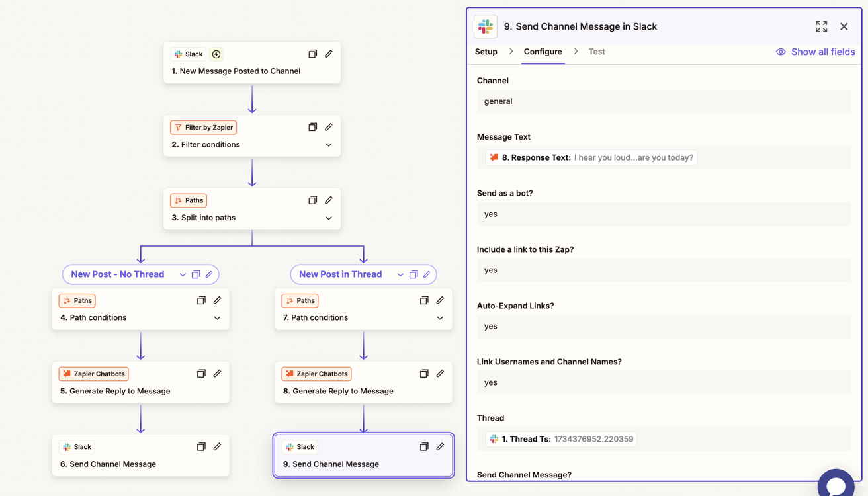This screenshot has height=496, width=868.
Task: Switch to the Configure tab
Action: 543,52
